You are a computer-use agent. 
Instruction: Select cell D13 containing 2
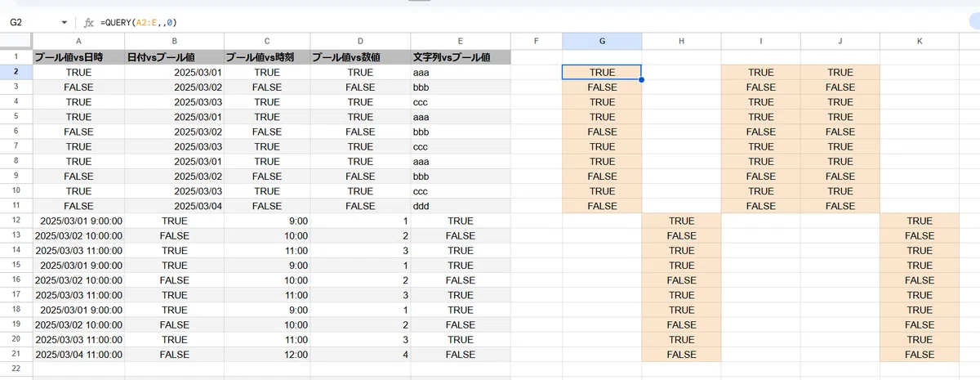point(360,235)
